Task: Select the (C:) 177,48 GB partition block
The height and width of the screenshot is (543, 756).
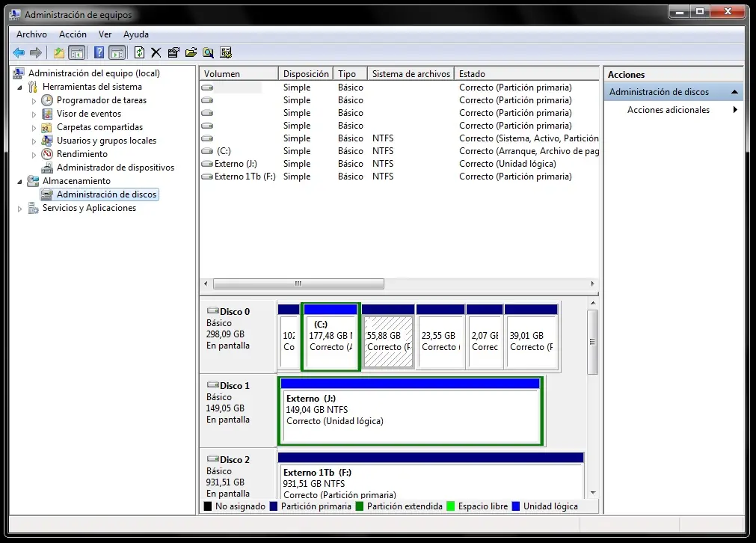Action: 331,337
